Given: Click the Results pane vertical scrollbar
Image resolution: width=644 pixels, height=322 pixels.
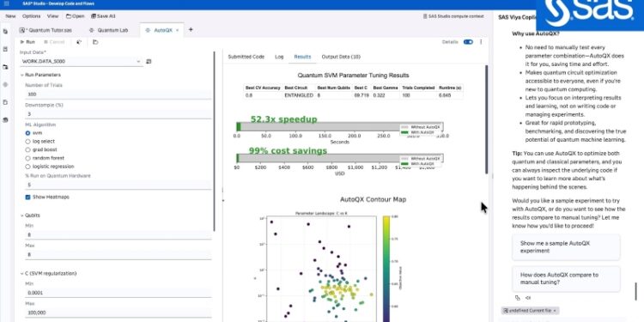Looking at the screenshot, I should coord(487,119).
